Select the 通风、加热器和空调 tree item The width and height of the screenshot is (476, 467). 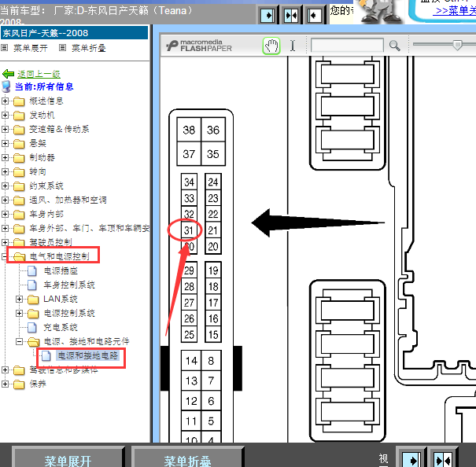coord(68,200)
